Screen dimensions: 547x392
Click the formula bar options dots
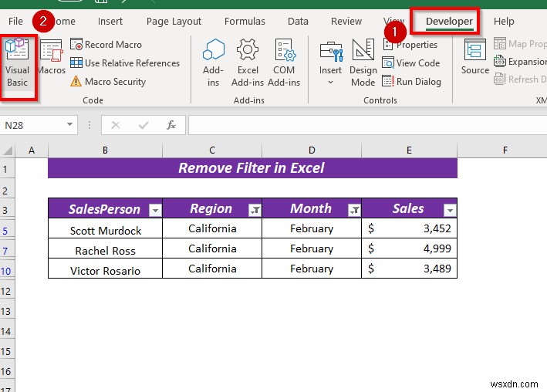pyautogui.click(x=89, y=125)
